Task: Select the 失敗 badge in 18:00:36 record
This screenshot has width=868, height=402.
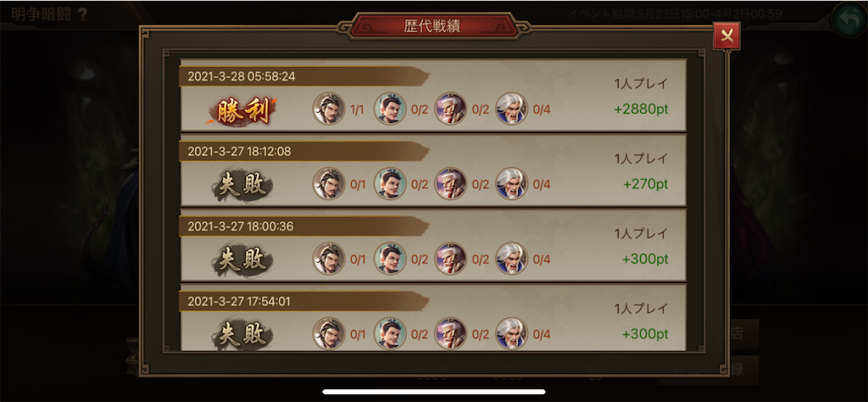Action: (242, 261)
